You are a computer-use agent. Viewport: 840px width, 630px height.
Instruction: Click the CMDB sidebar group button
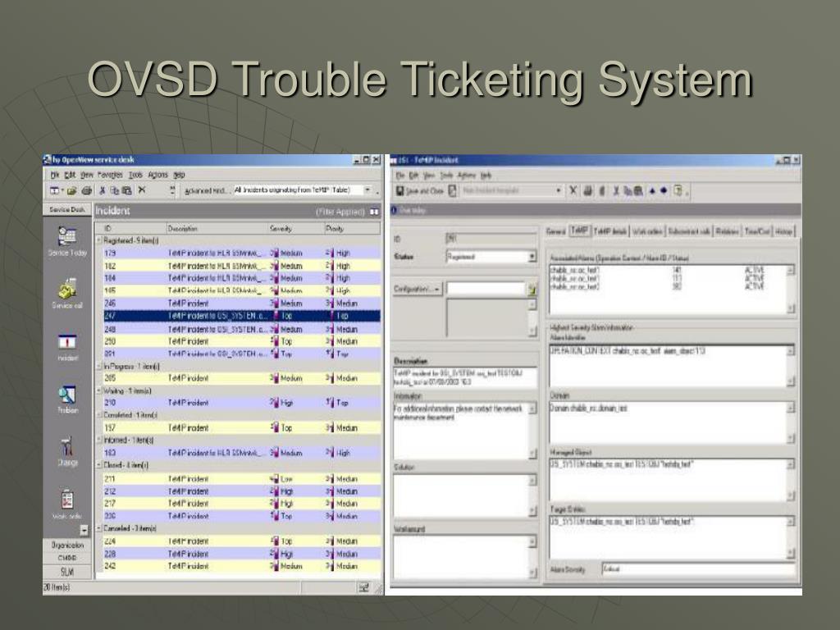(x=67, y=558)
